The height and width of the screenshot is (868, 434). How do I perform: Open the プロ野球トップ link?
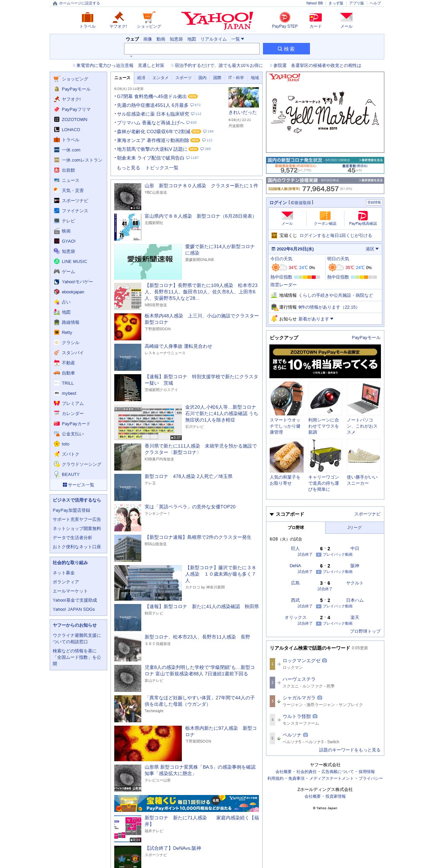click(x=365, y=631)
